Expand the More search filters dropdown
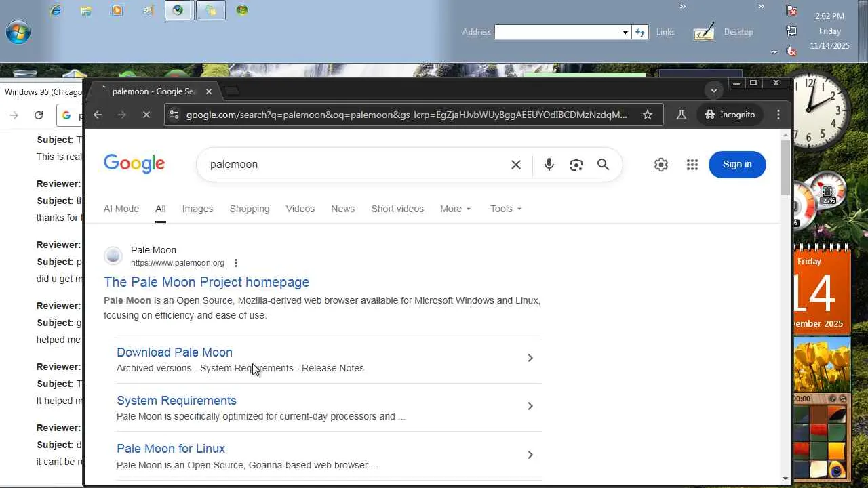The image size is (868, 488). tap(455, 209)
